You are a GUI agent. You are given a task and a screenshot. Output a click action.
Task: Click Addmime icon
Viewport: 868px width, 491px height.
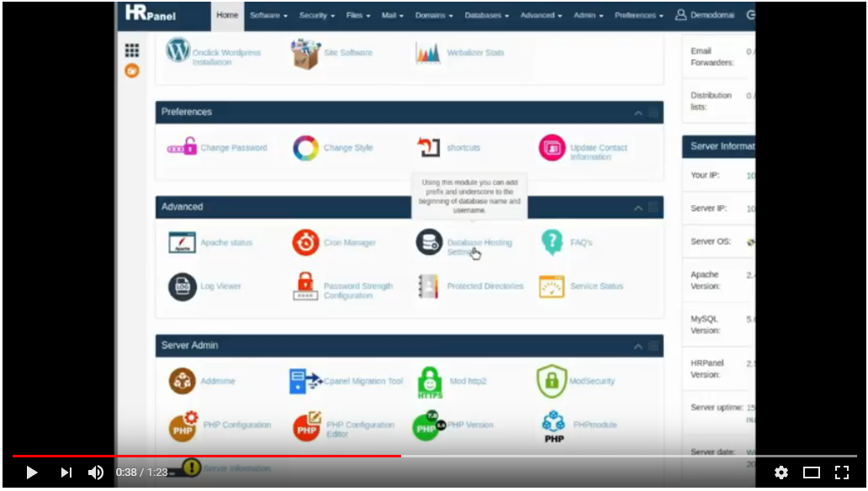click(x=183, y=381)
